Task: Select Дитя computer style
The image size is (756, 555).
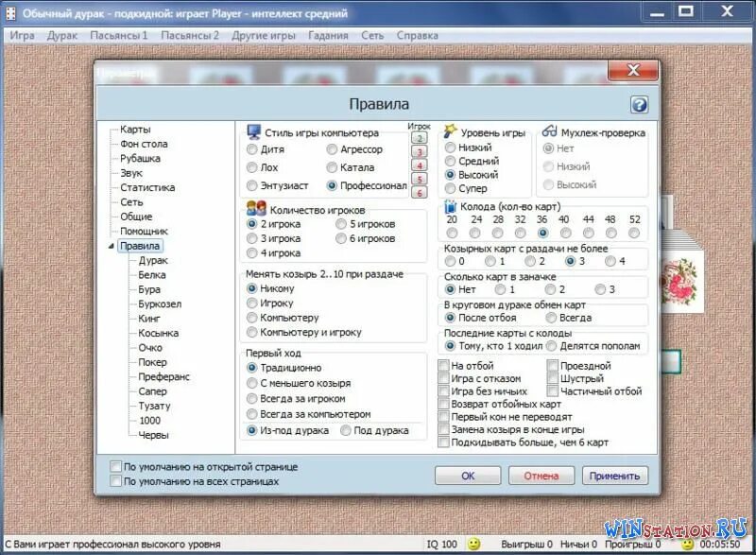Action: (x=266, y=149)
